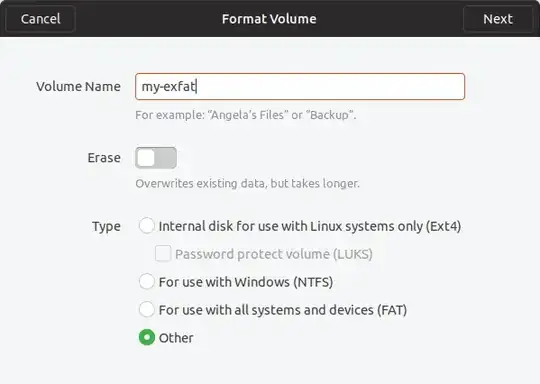Click the selected Other radio circle
Screen dimensions: 540x384
pyautogui.click(x=147, y=338)
